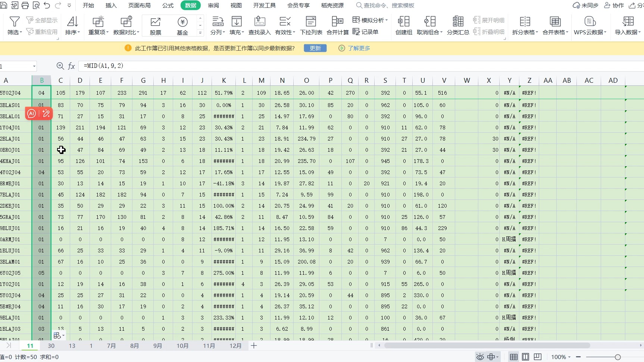Open the Stocks (股票) data type
Screen dimensions: 644x362
pyautogui.click(x=155, y=25)
